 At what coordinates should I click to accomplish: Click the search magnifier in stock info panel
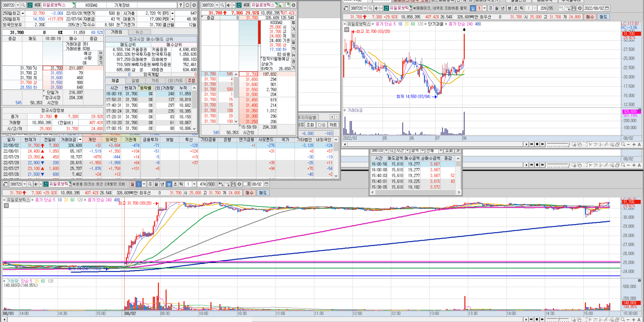point(23,5)
